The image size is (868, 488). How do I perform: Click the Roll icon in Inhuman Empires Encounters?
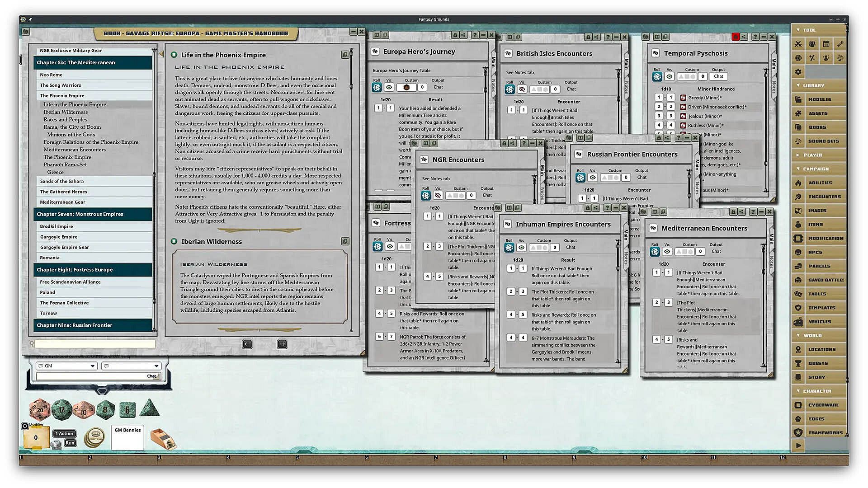[x=509, y=248]
